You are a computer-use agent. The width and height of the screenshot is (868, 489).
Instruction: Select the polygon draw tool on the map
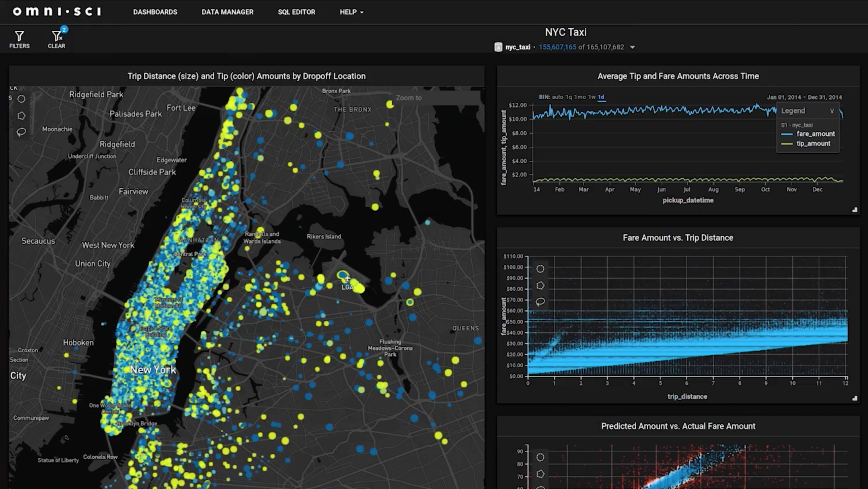coord(21,115)
